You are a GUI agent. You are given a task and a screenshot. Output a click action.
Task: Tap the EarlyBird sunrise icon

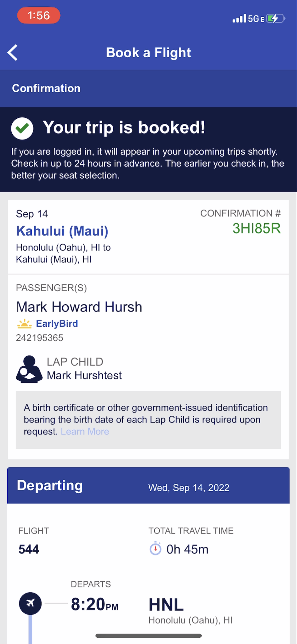tap(24, 323)
